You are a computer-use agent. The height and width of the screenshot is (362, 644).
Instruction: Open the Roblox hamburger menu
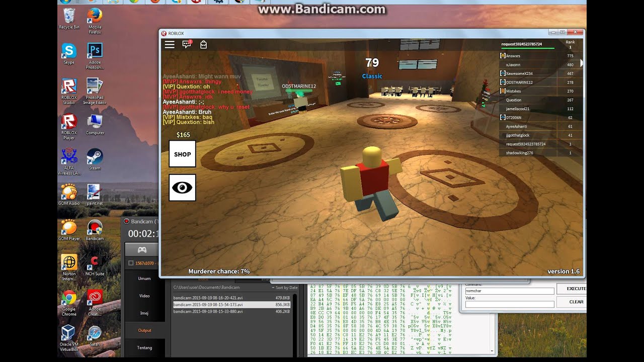[x=170, y=44]
